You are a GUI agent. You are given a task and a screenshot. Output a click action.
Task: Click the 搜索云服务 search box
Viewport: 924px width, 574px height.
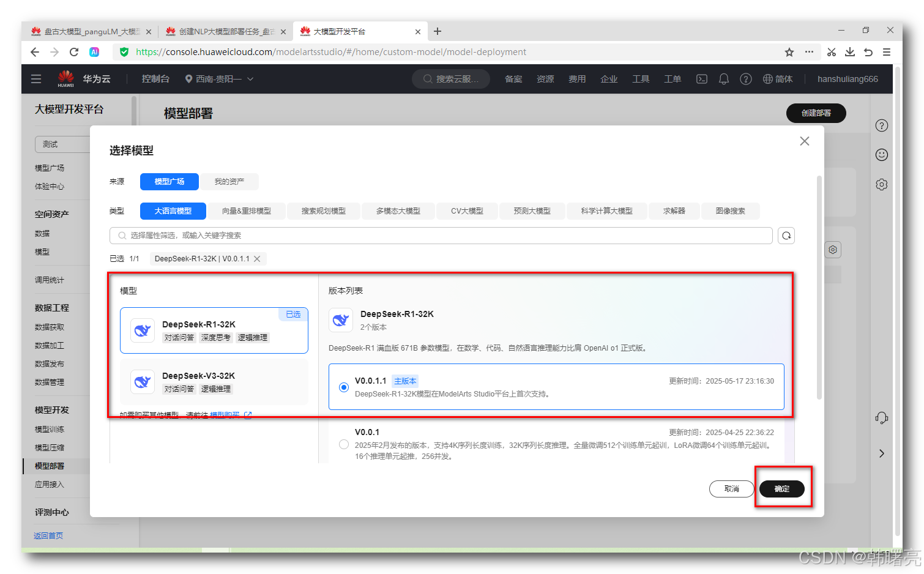coord(451,79)
